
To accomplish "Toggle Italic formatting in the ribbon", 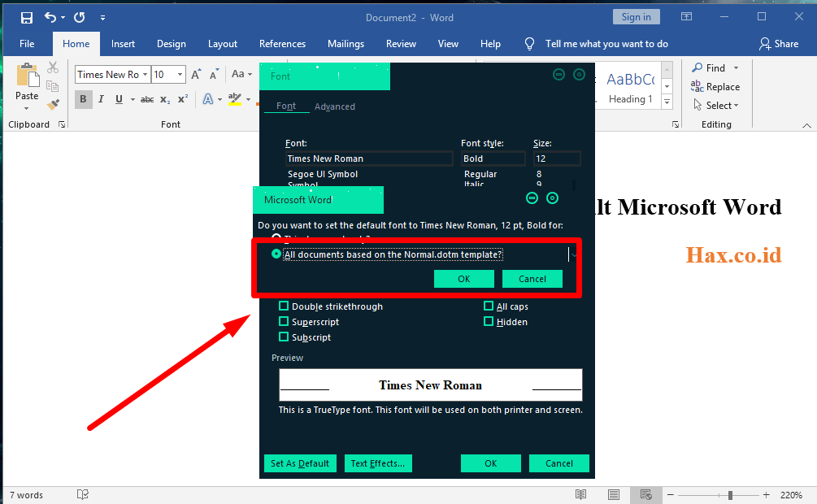I will [101, 99].
